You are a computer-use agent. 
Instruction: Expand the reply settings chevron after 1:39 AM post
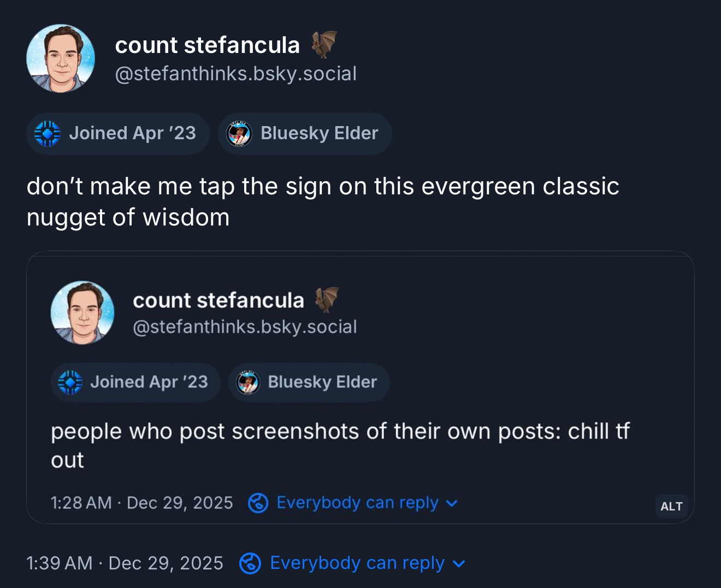(x=459, y=563)
